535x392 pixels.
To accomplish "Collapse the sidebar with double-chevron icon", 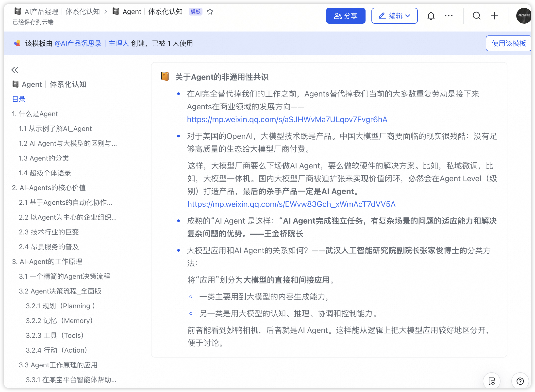I will [x=15, y=70].
